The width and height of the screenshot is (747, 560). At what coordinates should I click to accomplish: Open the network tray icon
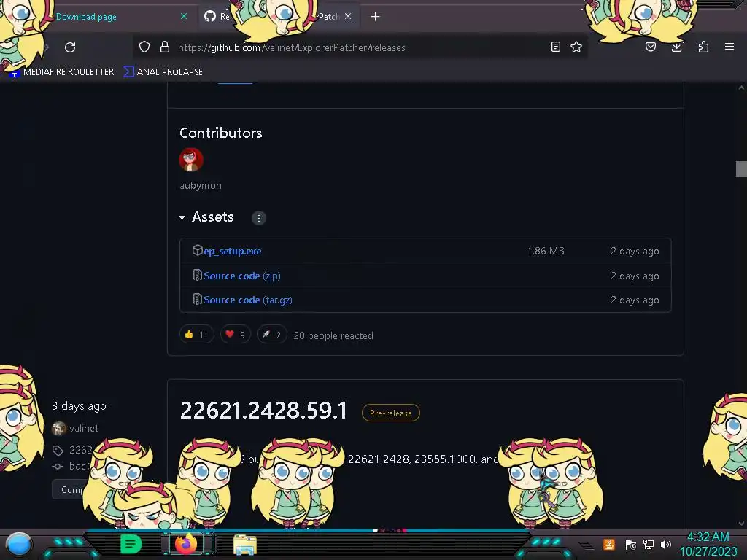click(649, 544)
